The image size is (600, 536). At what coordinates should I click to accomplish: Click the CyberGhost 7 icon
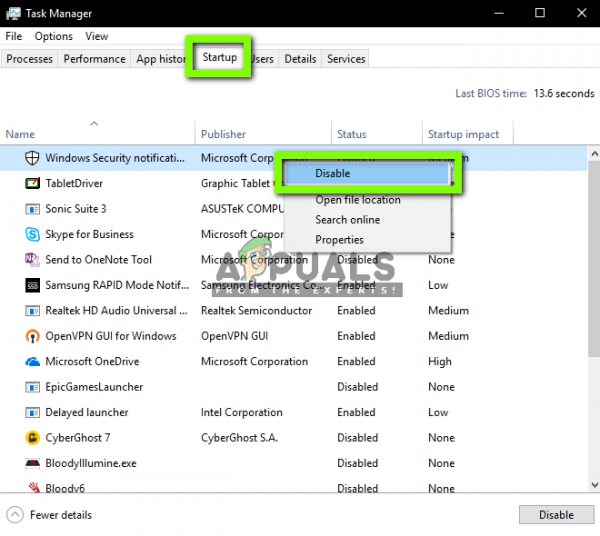pos(32,438)
